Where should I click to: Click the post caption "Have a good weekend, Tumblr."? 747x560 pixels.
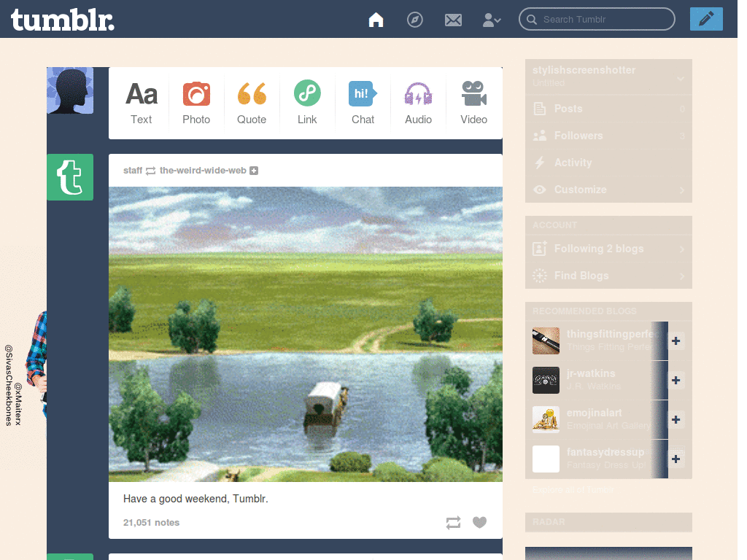click(x=196, y=499)
